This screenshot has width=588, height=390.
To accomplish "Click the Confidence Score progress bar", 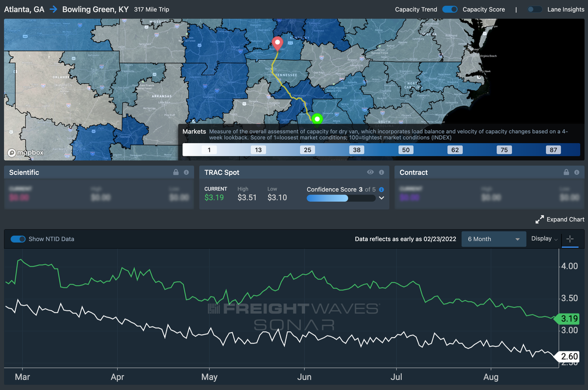I will (x=341, y=198).
